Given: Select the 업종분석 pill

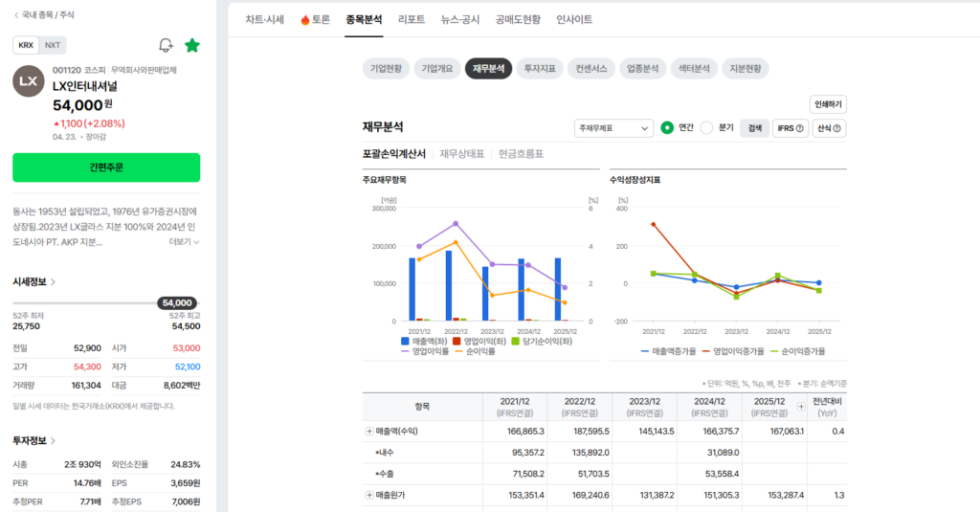Looking at the screenshot, I should tap(642, 69).
